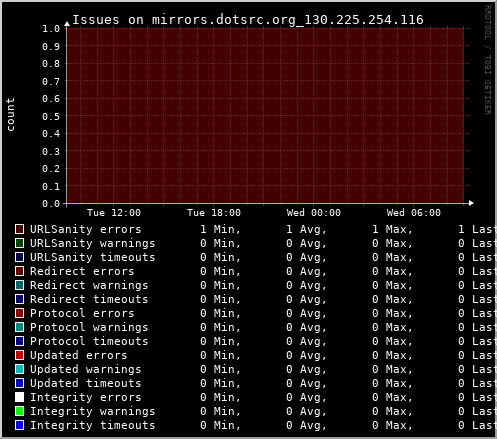Viewport: 497px width, 439px height.
Task: Click the RRDTOOL / TOBI OETIKER watermark
Action: coord(487,60)
